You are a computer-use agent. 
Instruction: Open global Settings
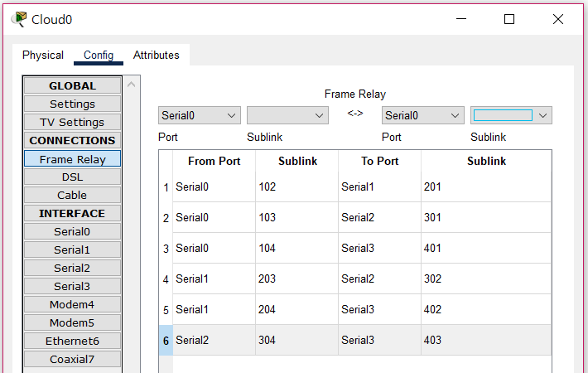(72, 104)
